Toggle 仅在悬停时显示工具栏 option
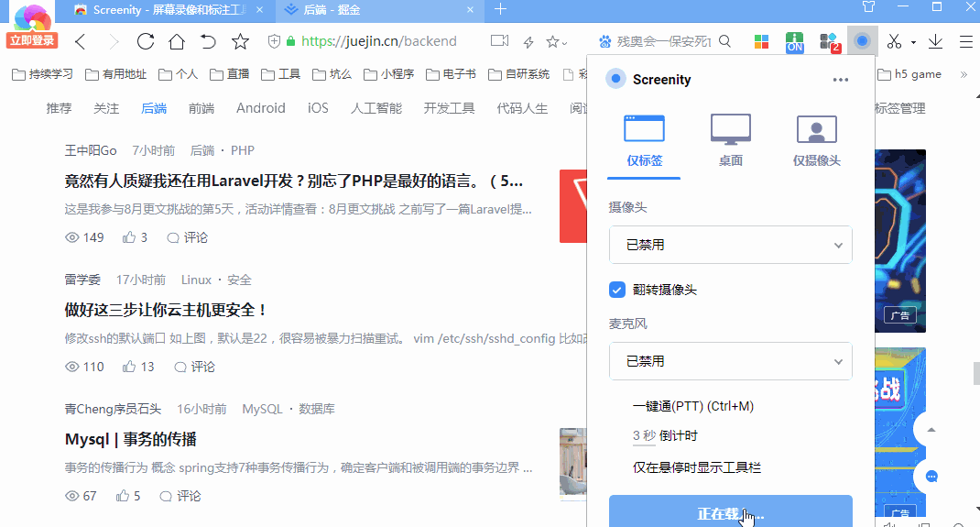980x527 pixels. pyautogui.click(x=697, y=467)
